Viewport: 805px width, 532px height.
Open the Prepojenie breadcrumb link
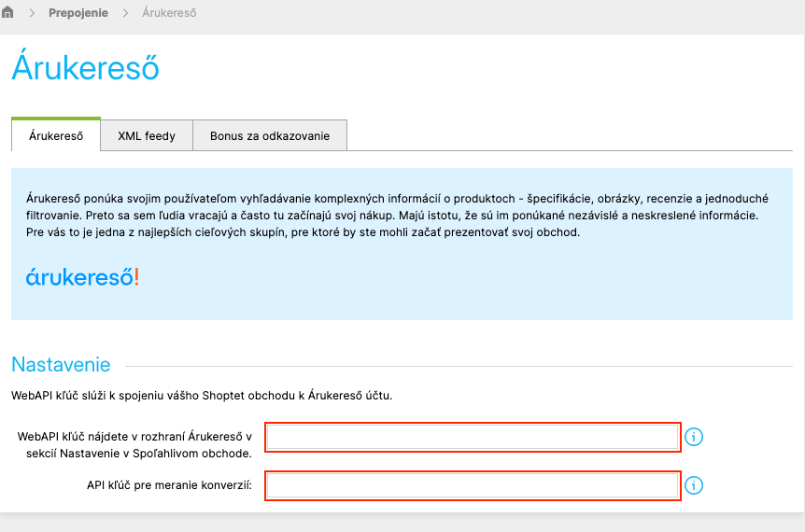tap(78, 13)
